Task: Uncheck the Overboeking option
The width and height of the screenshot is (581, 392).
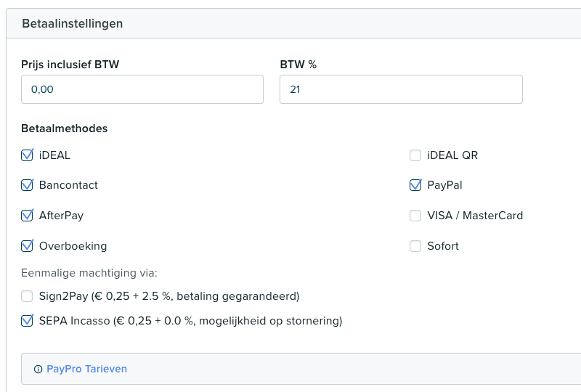Action: [x=28, y=246]
